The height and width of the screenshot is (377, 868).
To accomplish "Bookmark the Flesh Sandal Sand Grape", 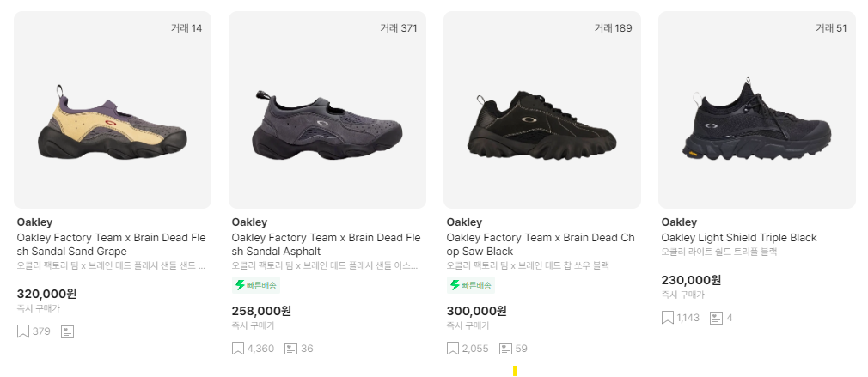I will pos(23,331).
